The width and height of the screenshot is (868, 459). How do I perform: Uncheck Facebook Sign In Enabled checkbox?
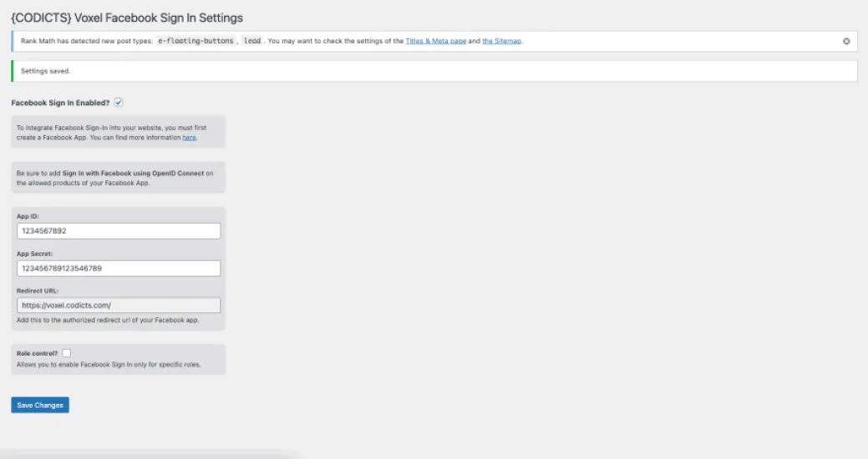pyautogui.click(x=119, y=103)
